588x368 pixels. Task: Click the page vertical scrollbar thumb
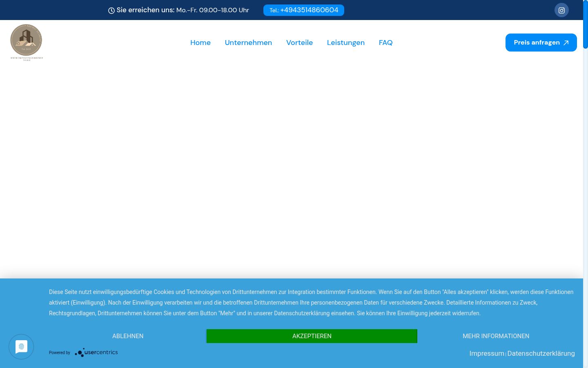586,25
